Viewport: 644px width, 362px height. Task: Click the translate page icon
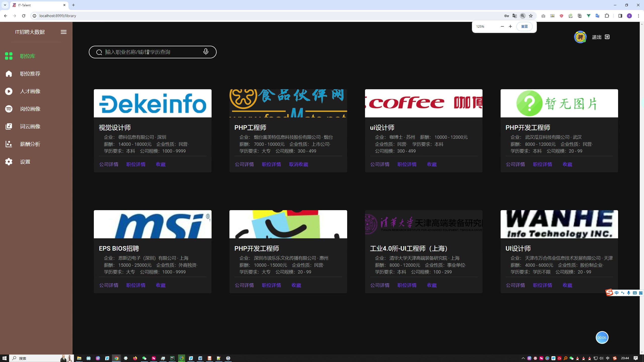pos(515,16)
